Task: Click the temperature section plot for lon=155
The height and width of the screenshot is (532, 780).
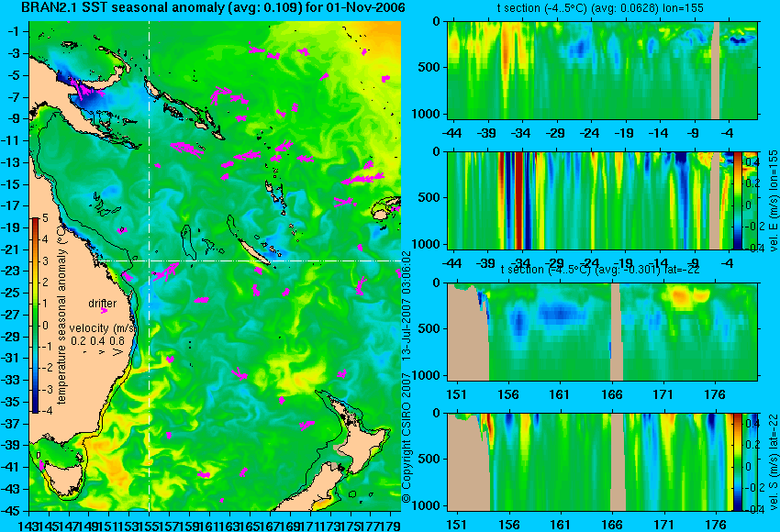Action: (602, 70)
